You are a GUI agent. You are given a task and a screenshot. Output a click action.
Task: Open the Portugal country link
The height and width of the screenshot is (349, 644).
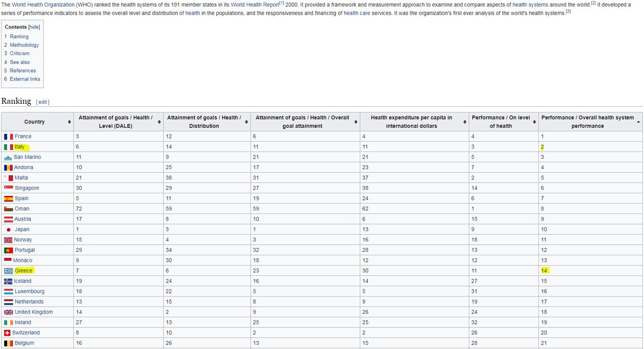(25, 250)
